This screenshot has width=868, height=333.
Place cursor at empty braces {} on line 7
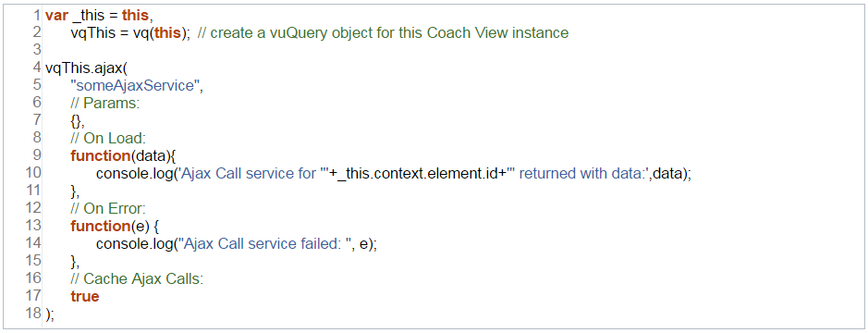coord(76,121)
